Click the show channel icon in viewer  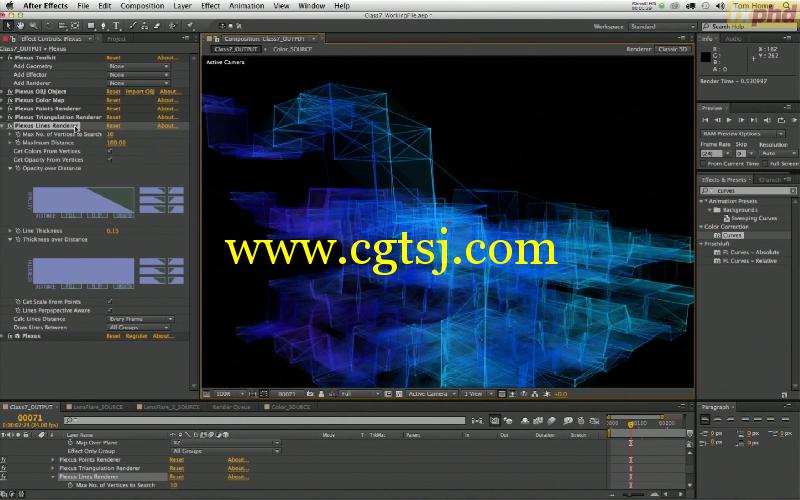coord(332,394)
